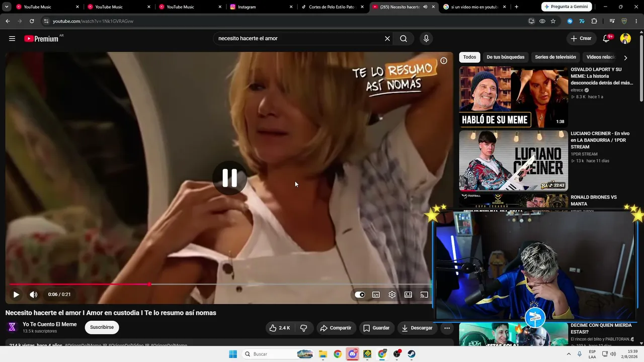Open the Shazam browser extension
The height and width of the screenshot is (362, 644).
pos(570,21)
